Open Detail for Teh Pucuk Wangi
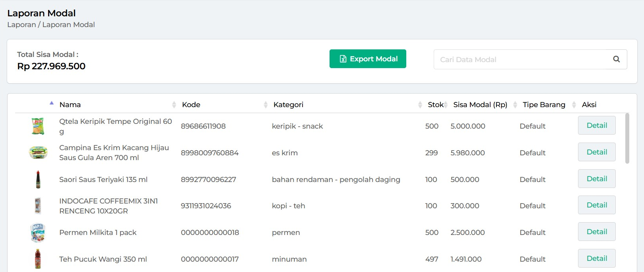Image resolution: width=644 pixels, height=272 pixels. 596,258
